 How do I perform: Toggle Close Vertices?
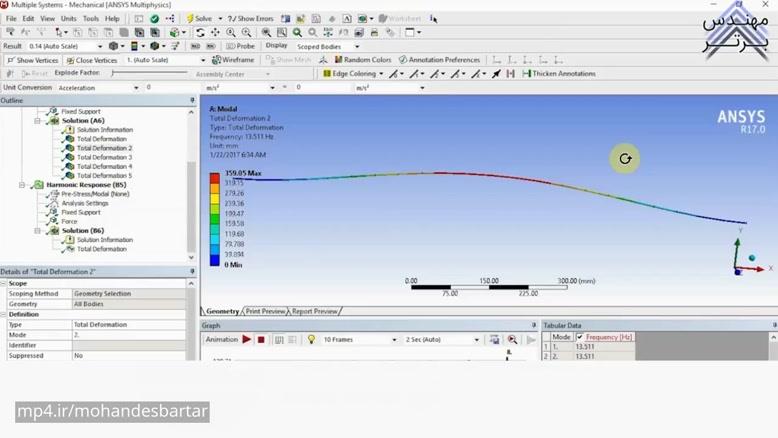coord(92,60)
